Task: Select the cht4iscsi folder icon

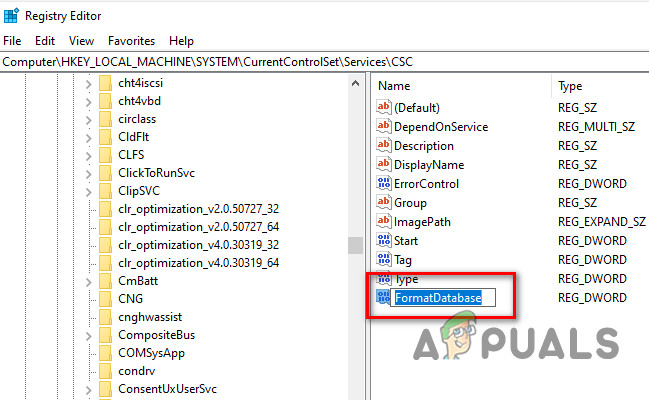Action: click(105, 83)
